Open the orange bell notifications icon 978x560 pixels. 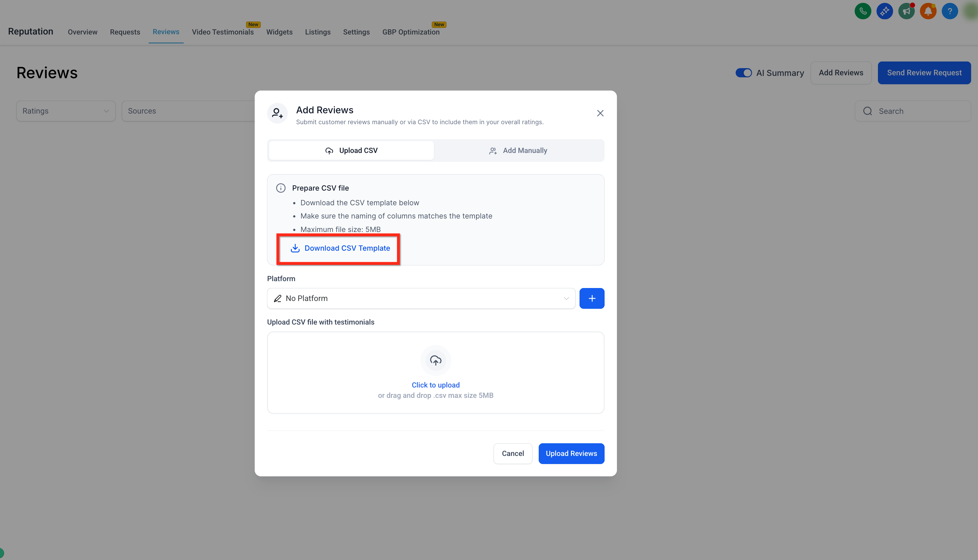click(x=928, y=11)
